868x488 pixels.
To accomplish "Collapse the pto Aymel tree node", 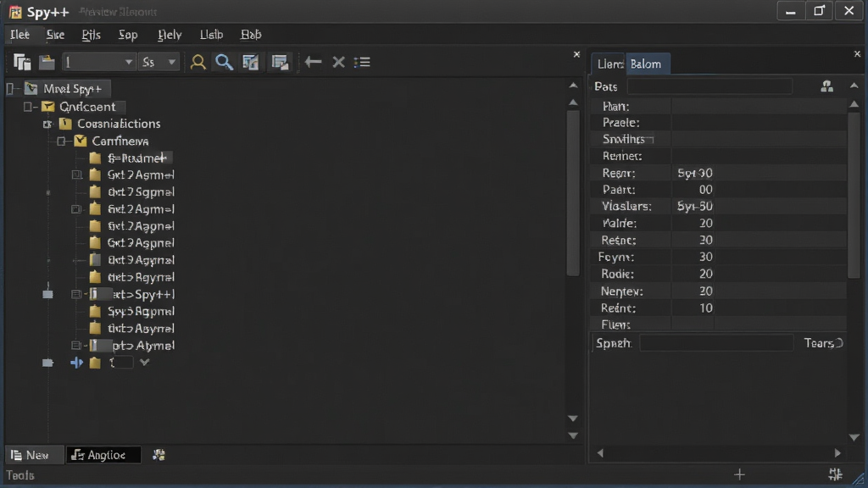I will [76, 346].
